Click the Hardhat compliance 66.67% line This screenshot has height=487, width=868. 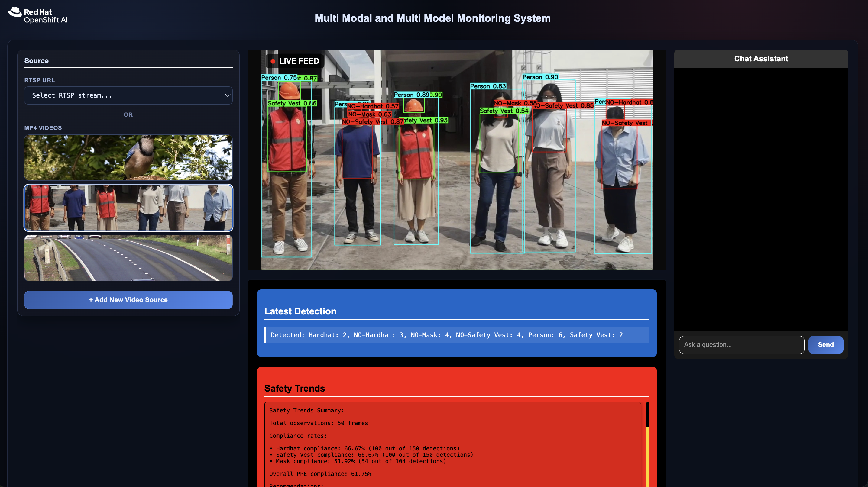364,448
